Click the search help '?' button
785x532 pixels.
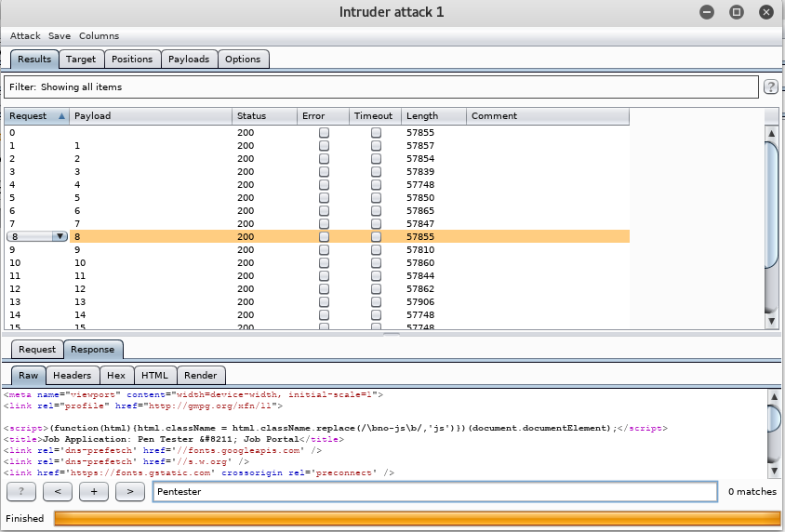coord(21,491)
